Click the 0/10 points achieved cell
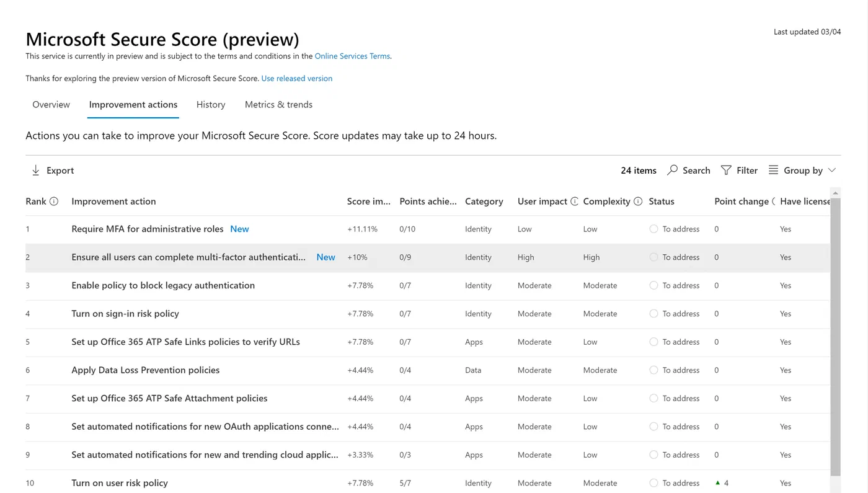The width and height of the screenshot is (868, 493). (407, 229)
